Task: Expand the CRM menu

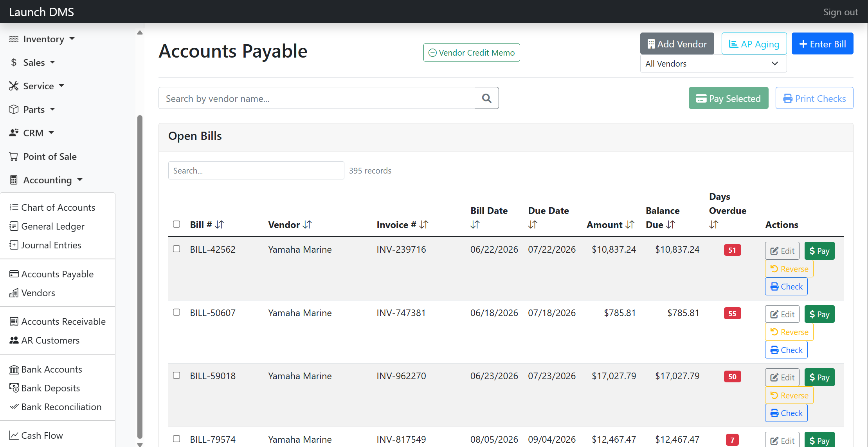Action: [x=31, y=133]
